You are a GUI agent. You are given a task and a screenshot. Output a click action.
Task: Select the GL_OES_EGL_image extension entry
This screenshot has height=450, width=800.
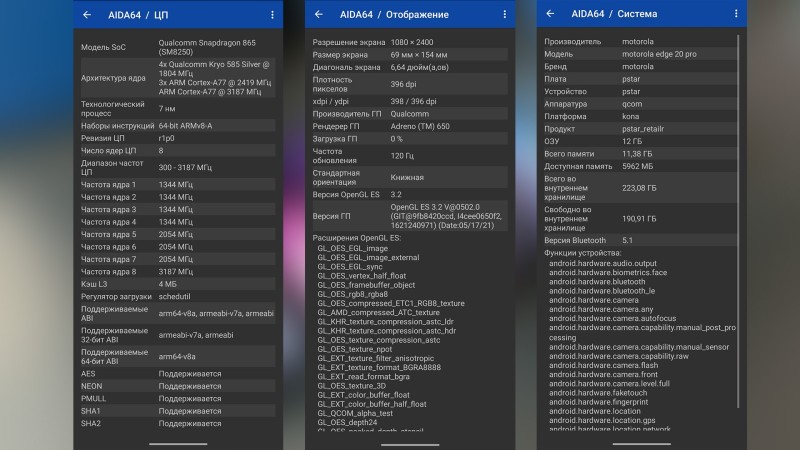[x=353, y=248]
